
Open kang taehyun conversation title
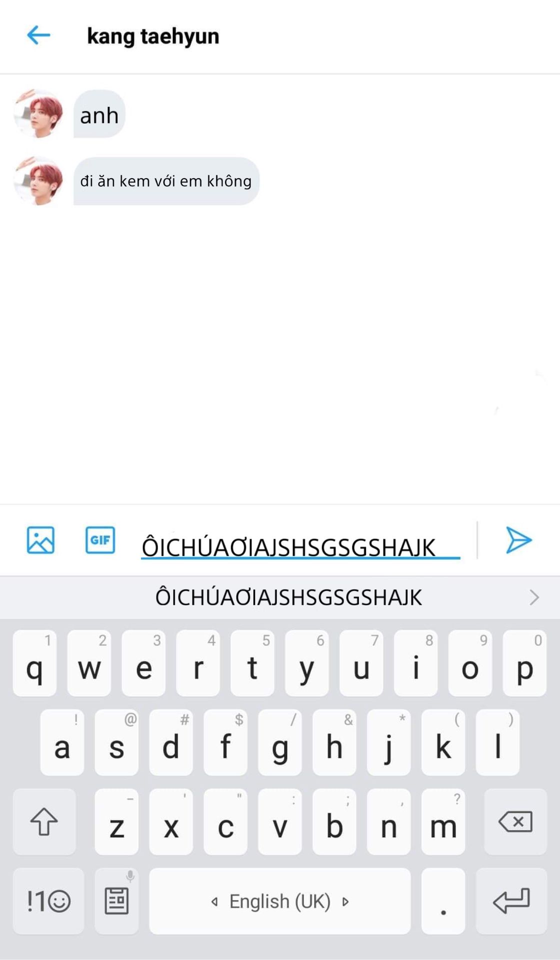(x=153, y=36)
